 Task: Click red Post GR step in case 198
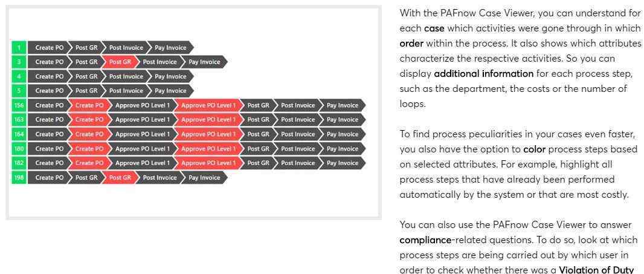pos(120,178)
